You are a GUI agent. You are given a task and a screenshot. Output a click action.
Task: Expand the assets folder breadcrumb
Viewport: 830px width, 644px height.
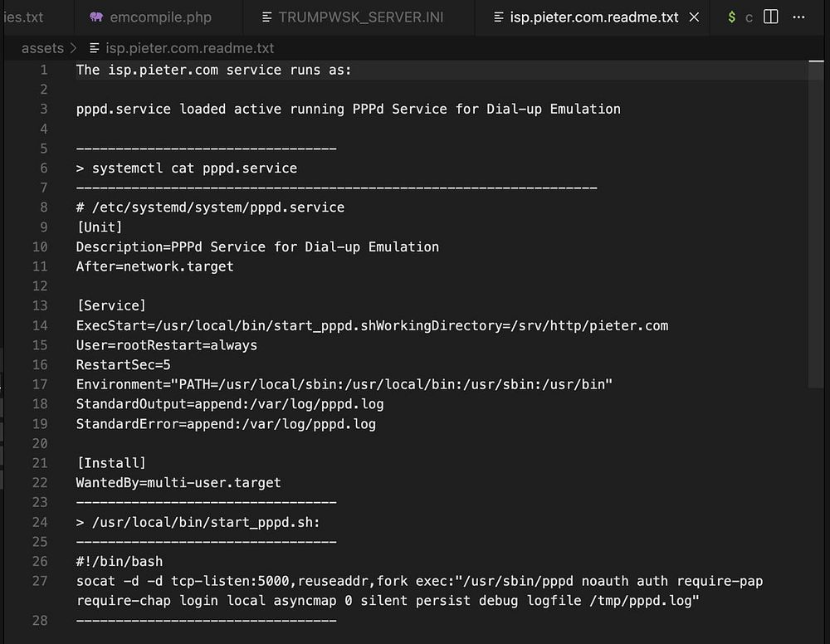(x=42, y=48)
